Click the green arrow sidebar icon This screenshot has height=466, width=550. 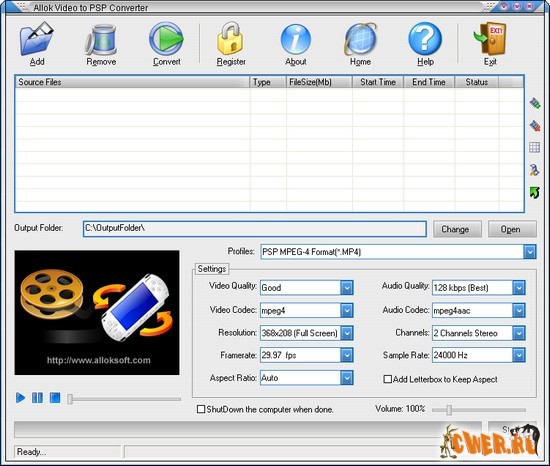coord(535,193)
